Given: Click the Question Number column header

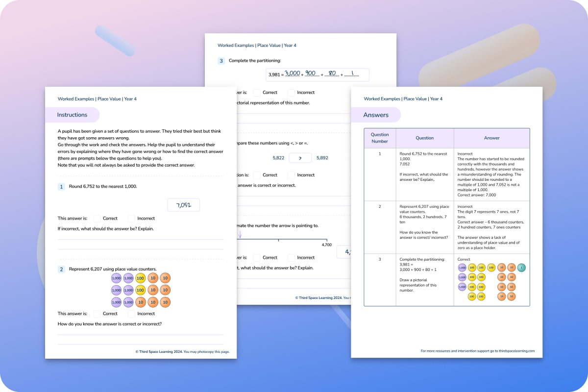Looking at the screenshot, I should click(380, 138).
